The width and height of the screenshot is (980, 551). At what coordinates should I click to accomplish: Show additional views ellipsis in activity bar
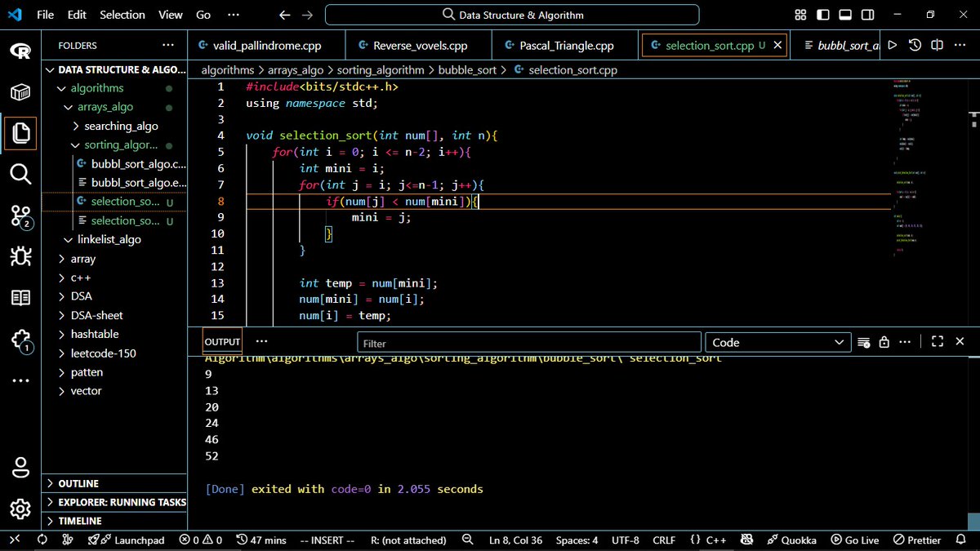[20, 380]
